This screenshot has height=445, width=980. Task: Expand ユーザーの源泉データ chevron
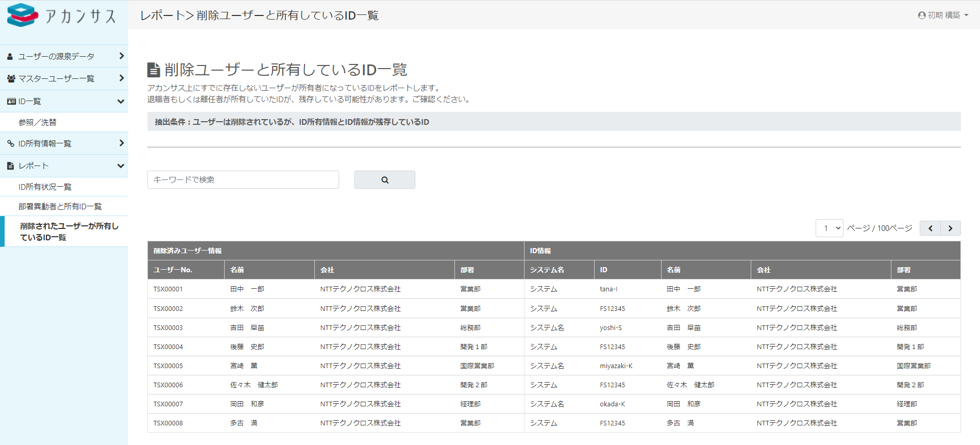pos(122,56)
